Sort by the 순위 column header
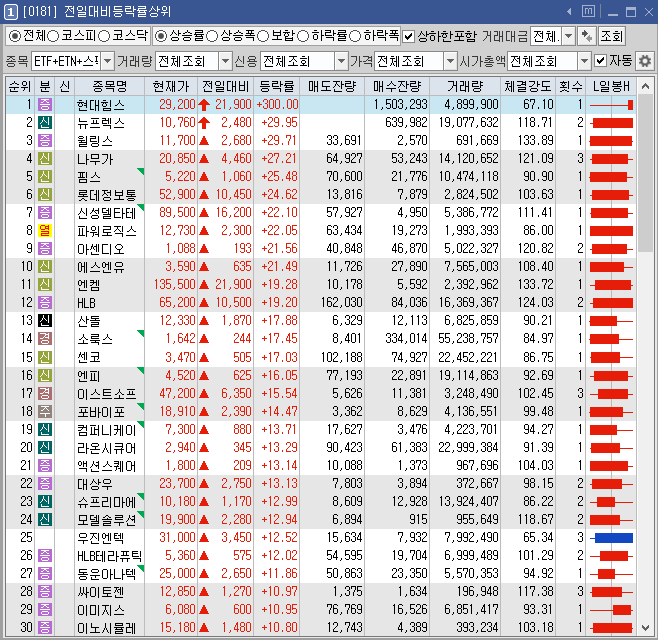This screenshot has width=658, height=640. 20,86
